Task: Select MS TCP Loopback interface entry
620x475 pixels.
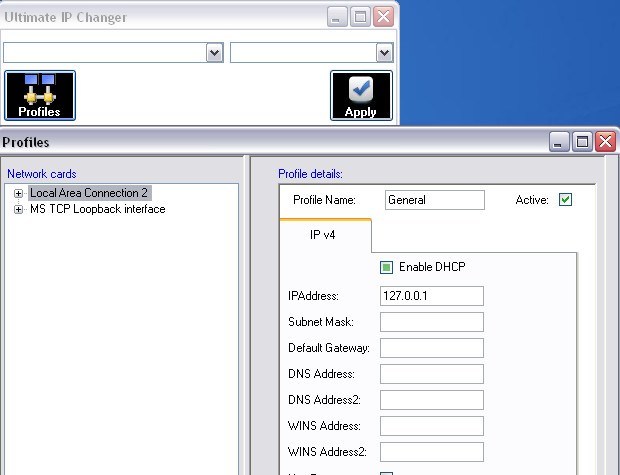Action: point(98,209)
